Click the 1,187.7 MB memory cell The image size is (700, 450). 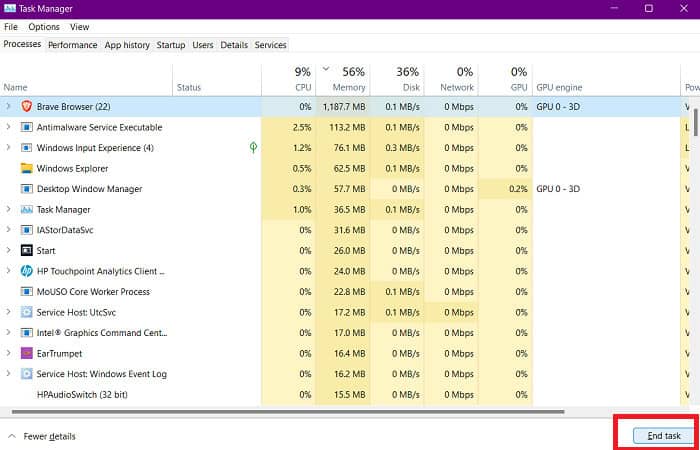343,107
